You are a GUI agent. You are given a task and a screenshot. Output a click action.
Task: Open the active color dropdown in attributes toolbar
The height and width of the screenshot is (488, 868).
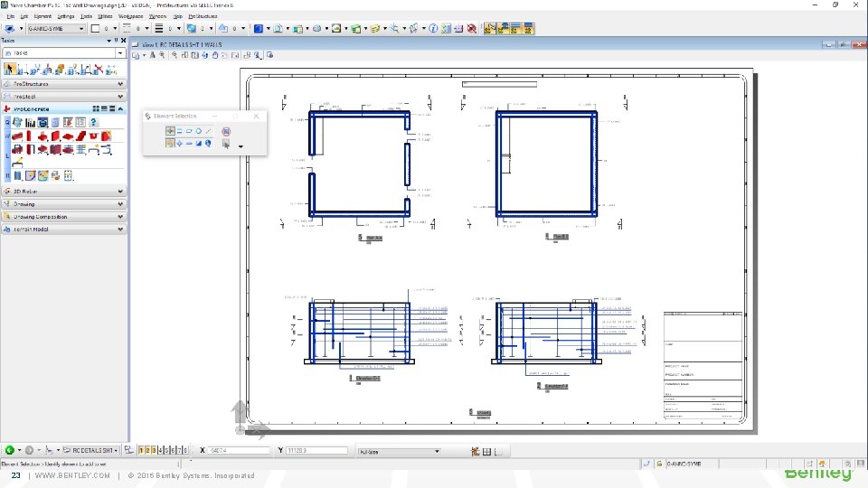click(115, 28)
